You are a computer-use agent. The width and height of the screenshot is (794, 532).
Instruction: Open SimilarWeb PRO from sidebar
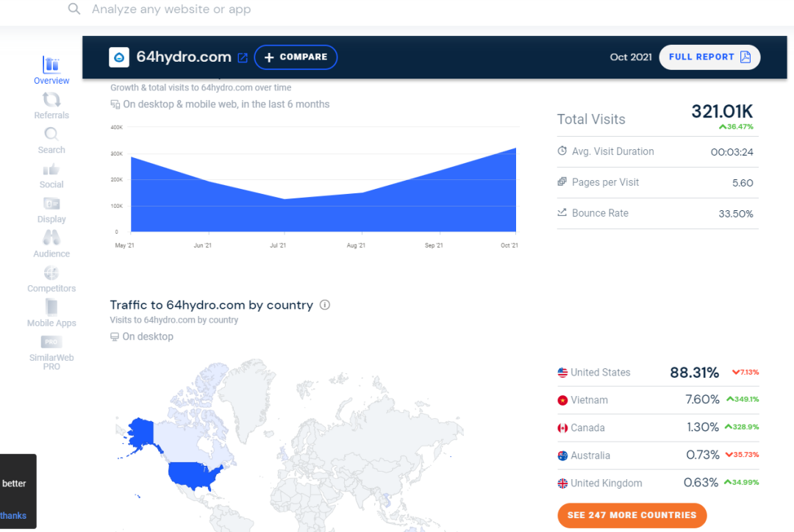[x=51, y=353]
